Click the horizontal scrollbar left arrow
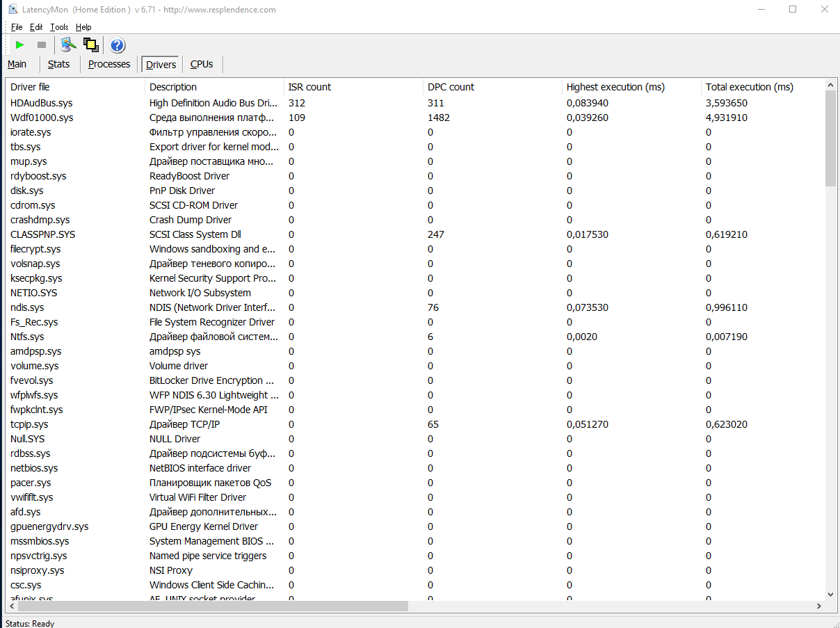Image resolution: width=840 pixels, height=628 pixels. coord(12,606)
